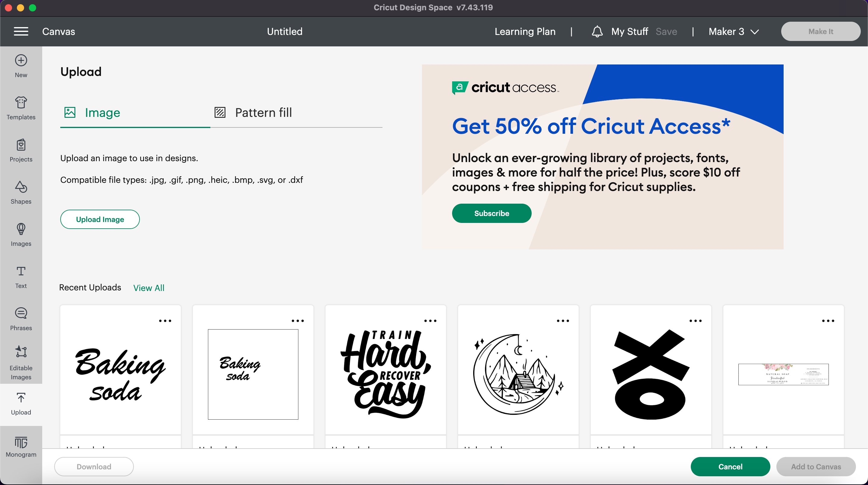Screen dimensions: 868x485
Task: Open the View All uploads link
Action: click(149, 288)
